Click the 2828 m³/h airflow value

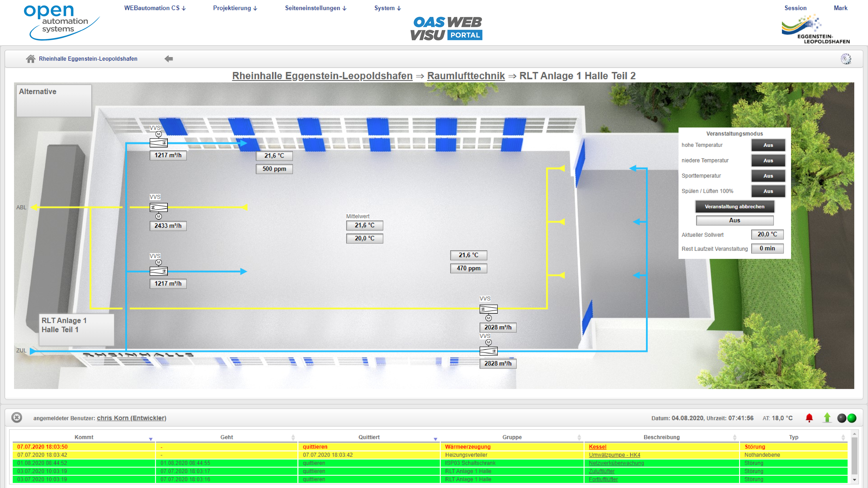click(x=498, y=364)
